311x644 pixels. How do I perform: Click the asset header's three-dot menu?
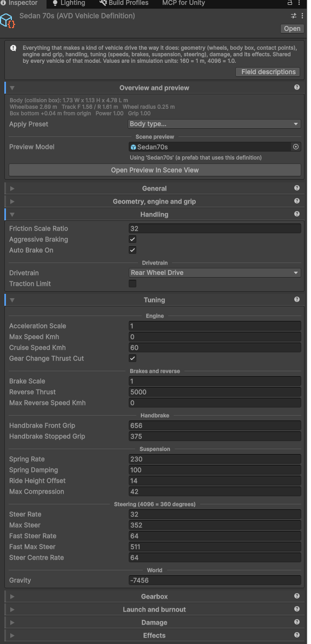click(x=302, y=16)
